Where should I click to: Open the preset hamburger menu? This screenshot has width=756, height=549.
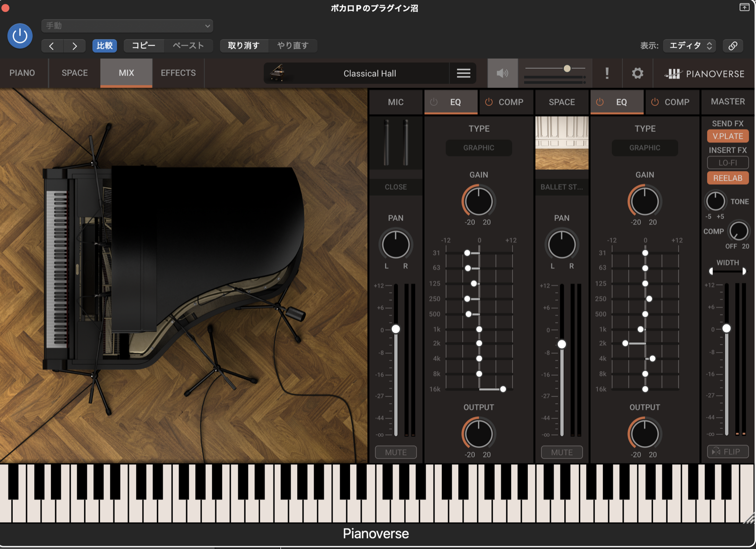[464, 73]
